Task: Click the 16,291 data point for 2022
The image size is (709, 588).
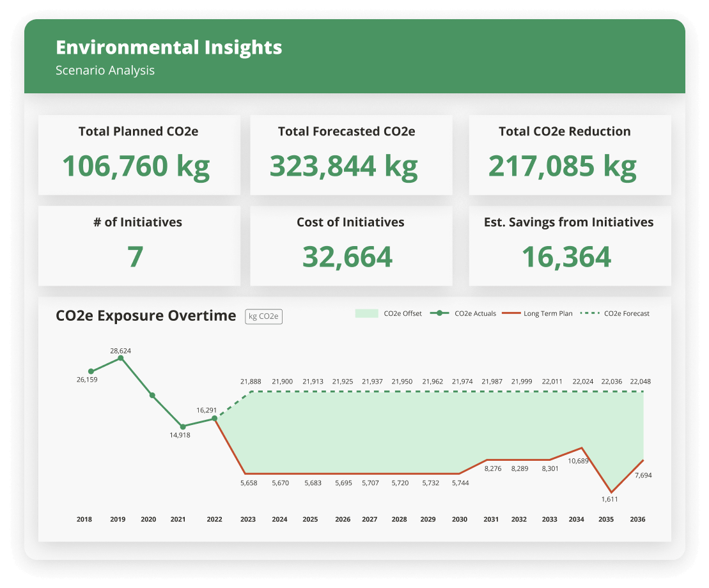Action: pyautogui.click(x=215, y=419)
